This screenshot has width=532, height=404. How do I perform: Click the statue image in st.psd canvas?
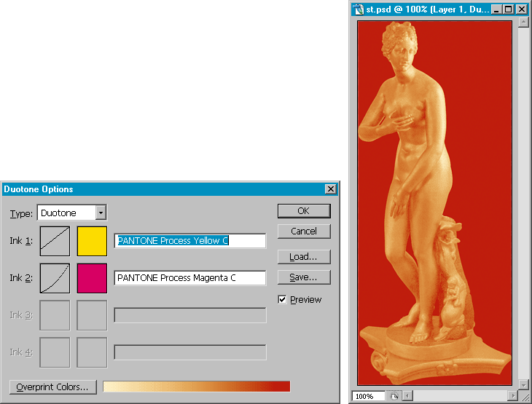click(434, 202)
